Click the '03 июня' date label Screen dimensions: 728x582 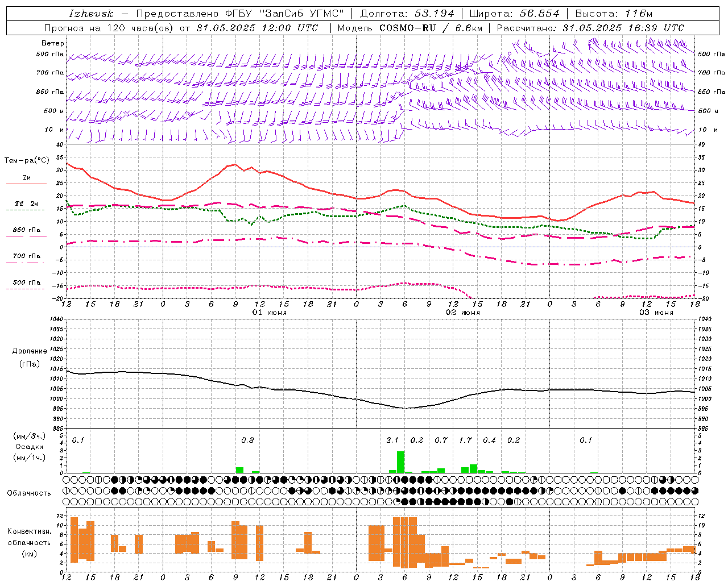(x=656, y=313)
